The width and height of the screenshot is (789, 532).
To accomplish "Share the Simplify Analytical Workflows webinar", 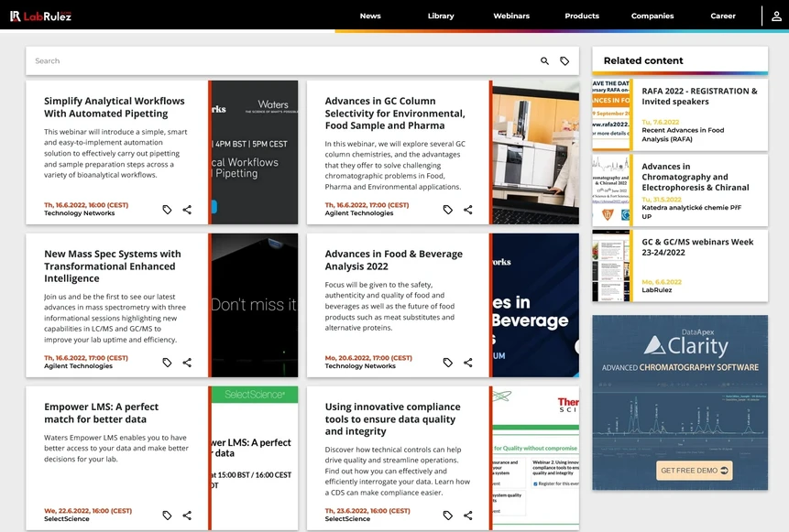I will tap(187, 210).
